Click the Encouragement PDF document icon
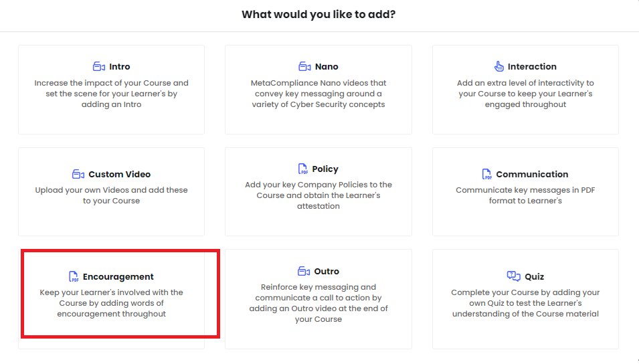Image resolution: width=639 pixels, height=364 pixels. pyautogui.click(x=74, y=276)
